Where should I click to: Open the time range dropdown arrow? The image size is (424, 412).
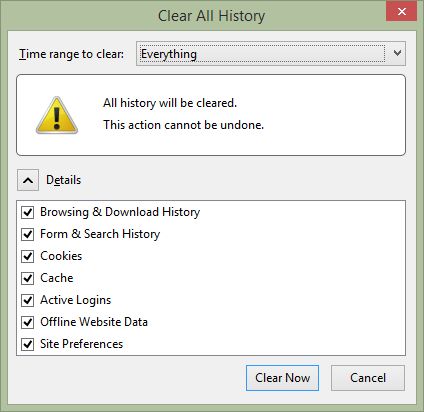click(x=397, y=53)
